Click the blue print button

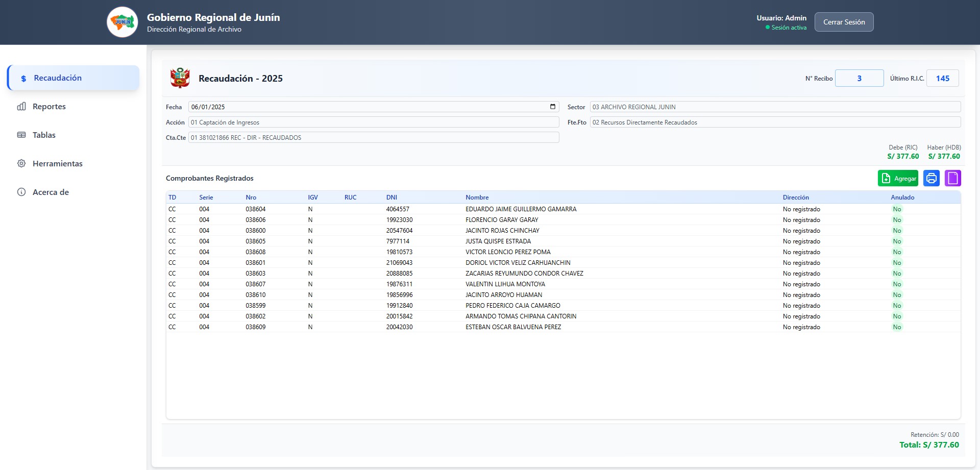point(932,178)
